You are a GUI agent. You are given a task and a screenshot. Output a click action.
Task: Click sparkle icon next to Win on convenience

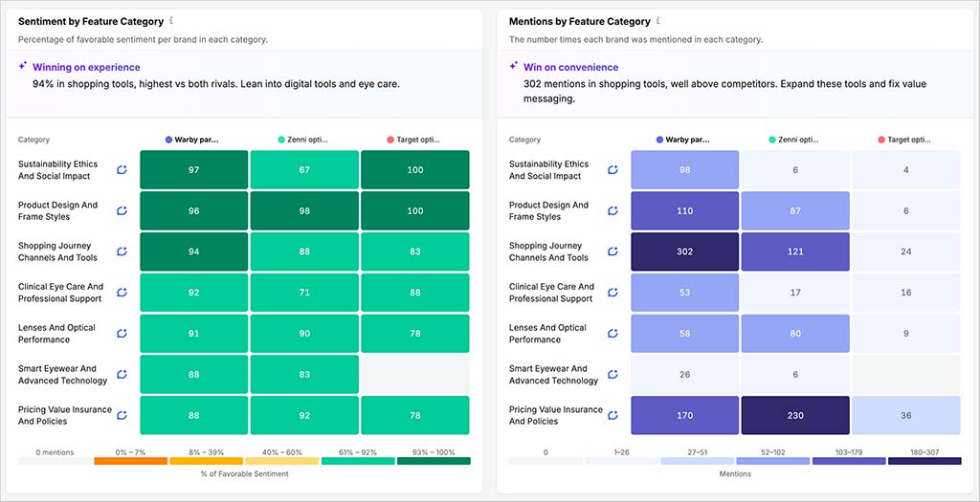514,66
